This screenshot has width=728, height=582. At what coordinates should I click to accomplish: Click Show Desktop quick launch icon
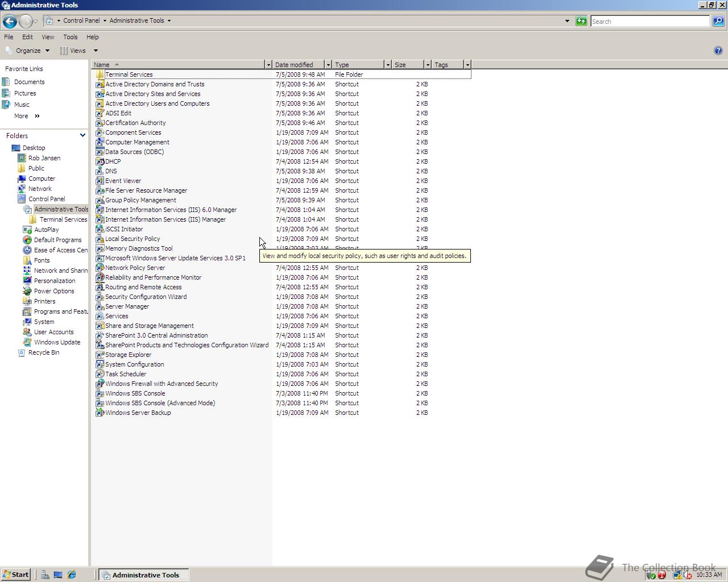58,575
